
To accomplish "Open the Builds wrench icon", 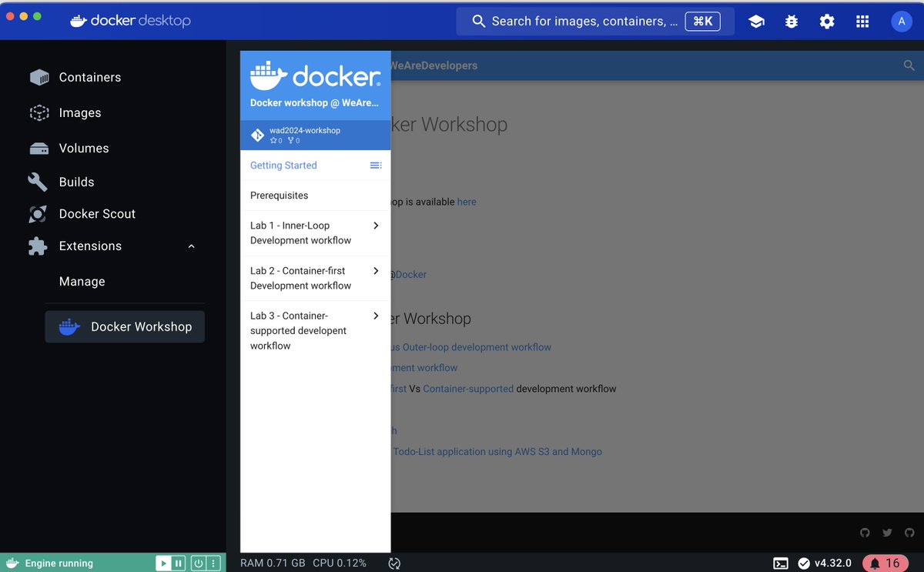I will click(38, 182).
